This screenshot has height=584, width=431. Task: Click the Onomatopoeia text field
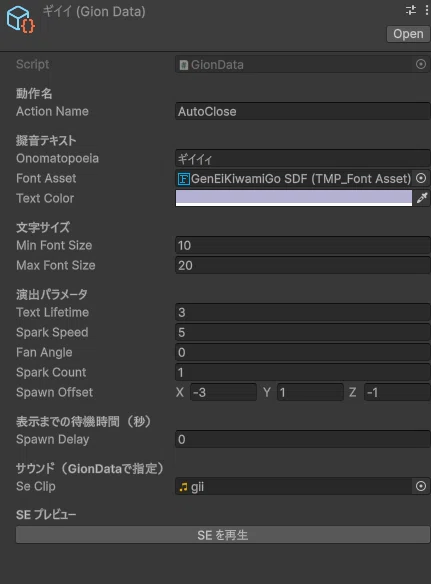pyautogui.click(x=303, y=159)
